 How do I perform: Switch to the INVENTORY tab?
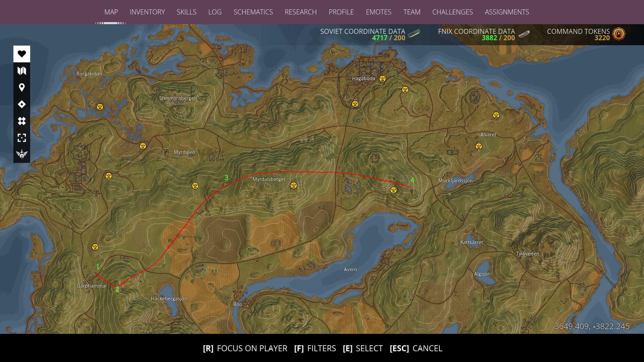pyautogui.click(x=147, y=12)
